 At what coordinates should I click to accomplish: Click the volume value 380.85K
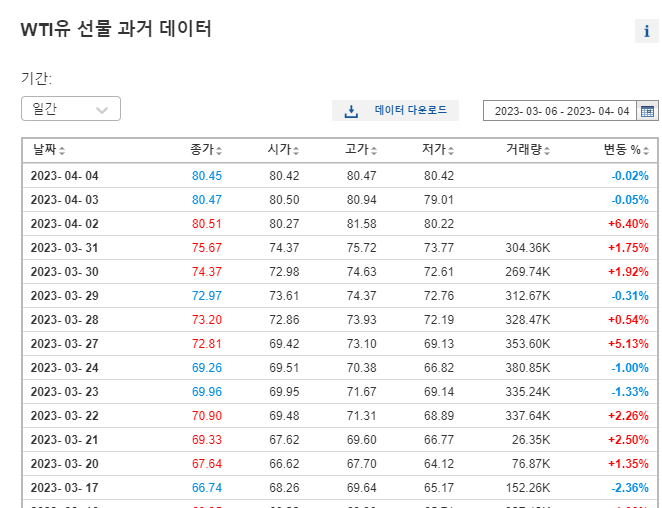528,368
